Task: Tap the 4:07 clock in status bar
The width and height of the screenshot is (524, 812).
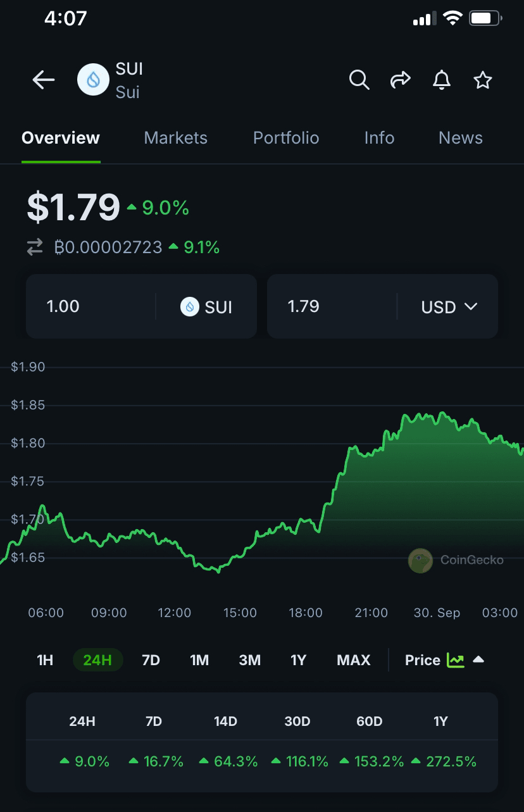Action: [65, 18]
